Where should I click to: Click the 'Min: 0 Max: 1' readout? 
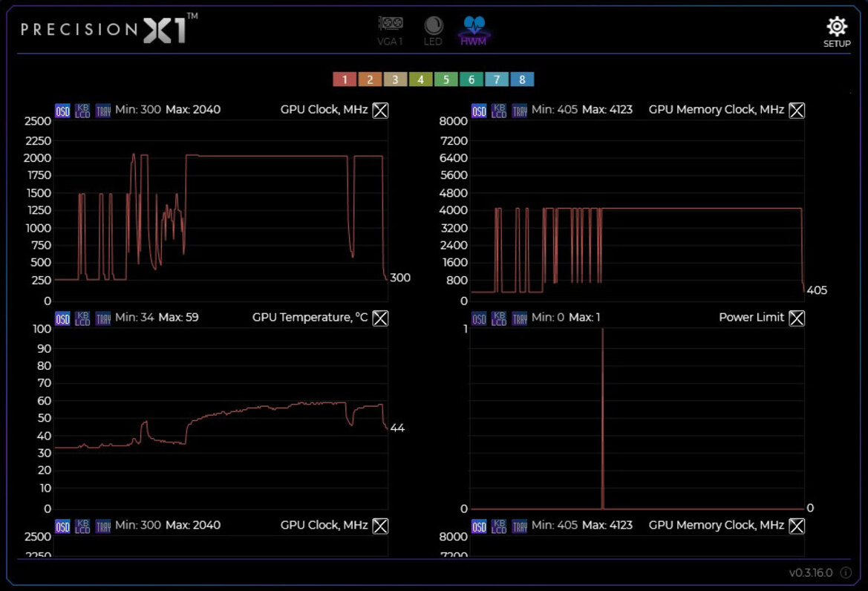pos(566,318)
